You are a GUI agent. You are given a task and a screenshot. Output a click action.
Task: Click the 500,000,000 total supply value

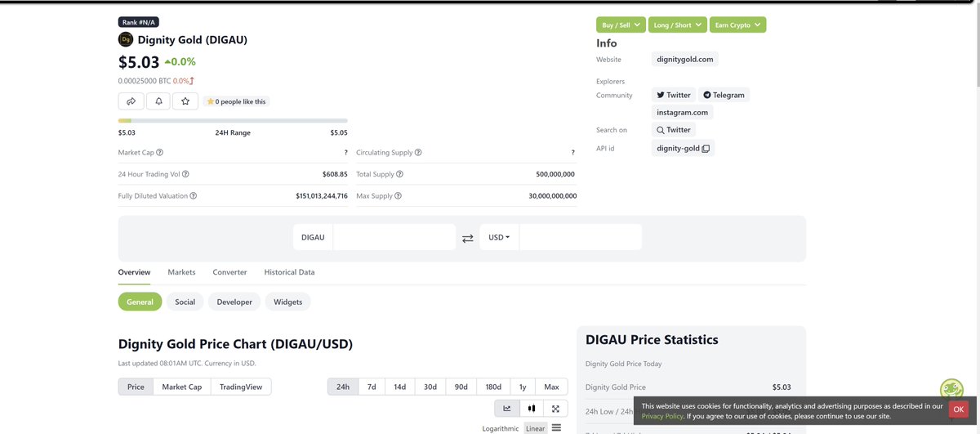coord(555,174)
